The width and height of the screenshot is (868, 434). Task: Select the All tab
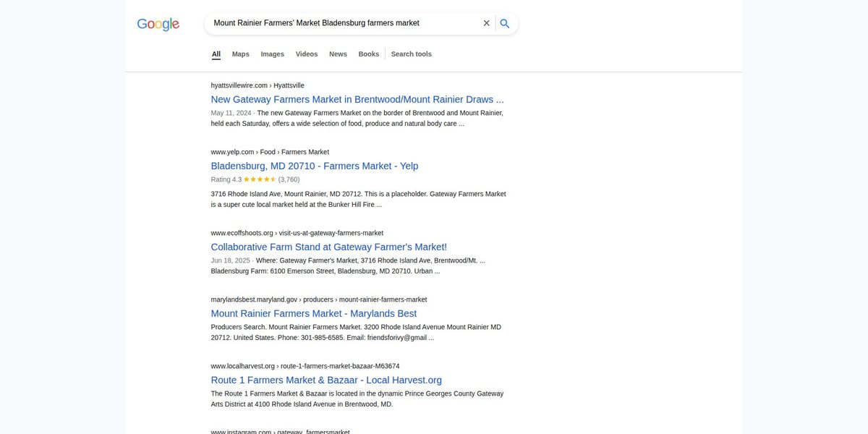click(216, 54)
